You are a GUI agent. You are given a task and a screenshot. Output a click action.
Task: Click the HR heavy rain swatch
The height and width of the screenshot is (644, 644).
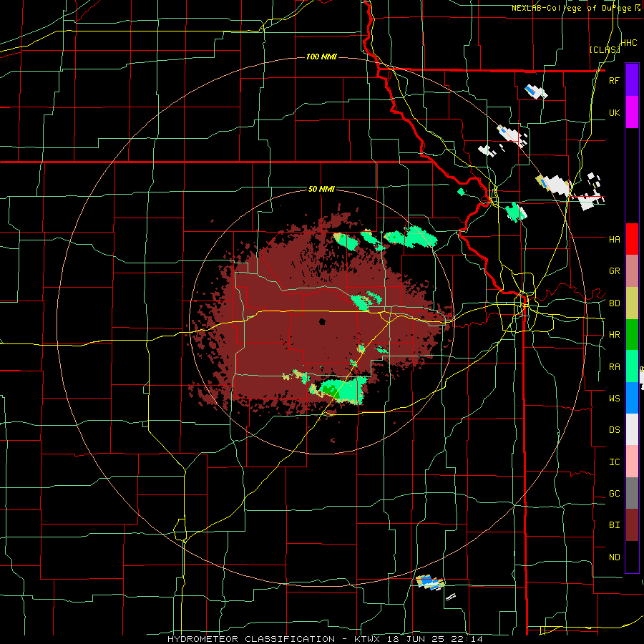tap(632, 335)
